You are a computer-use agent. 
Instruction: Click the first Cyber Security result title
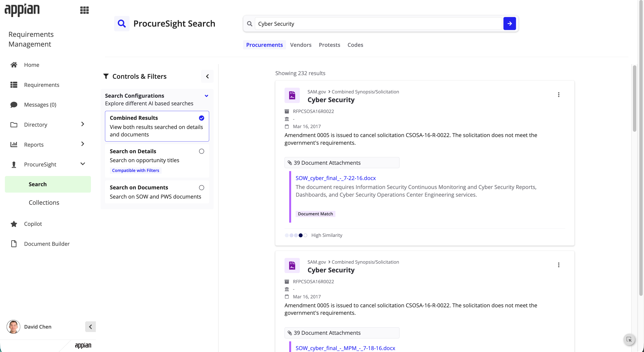click(x=331, y=100)
